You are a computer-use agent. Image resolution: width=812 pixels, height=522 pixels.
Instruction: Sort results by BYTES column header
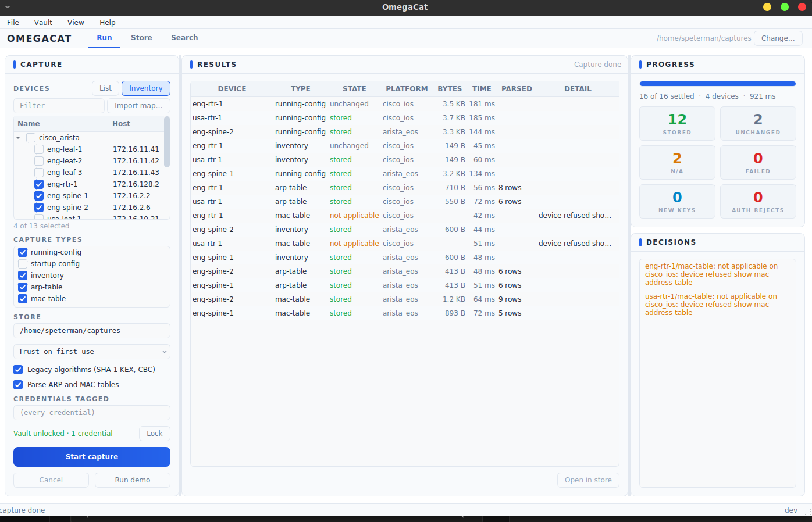coord(450,89)
